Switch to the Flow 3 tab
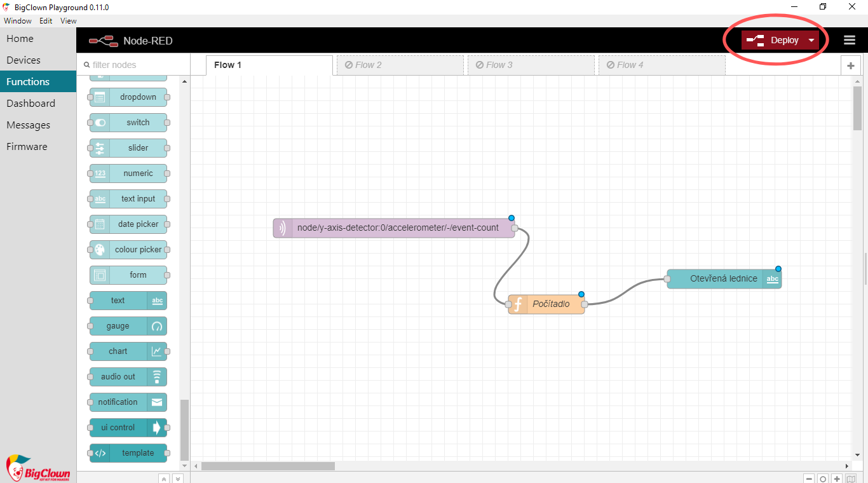Viewport: 868px width, 483px height. (x=531, y=65)
